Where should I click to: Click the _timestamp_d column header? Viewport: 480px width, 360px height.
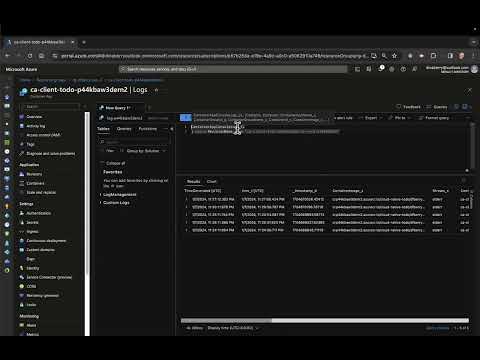coord(305,191)
